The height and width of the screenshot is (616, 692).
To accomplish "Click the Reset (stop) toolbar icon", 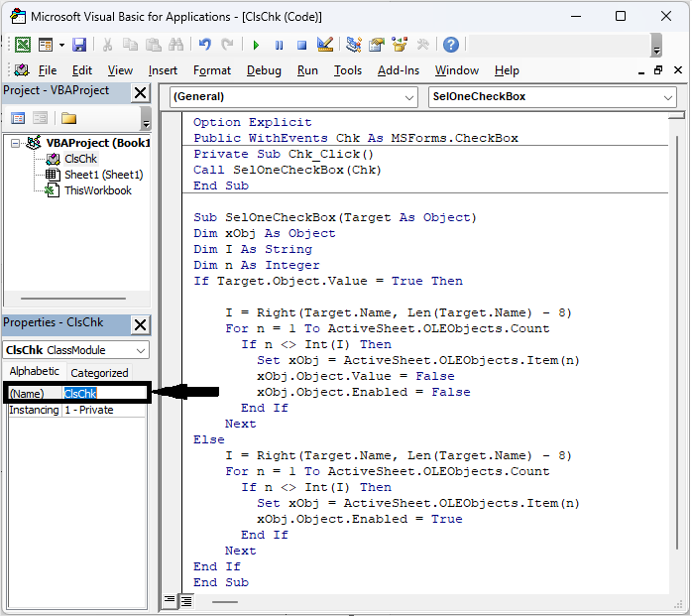I will coord(301,45).
